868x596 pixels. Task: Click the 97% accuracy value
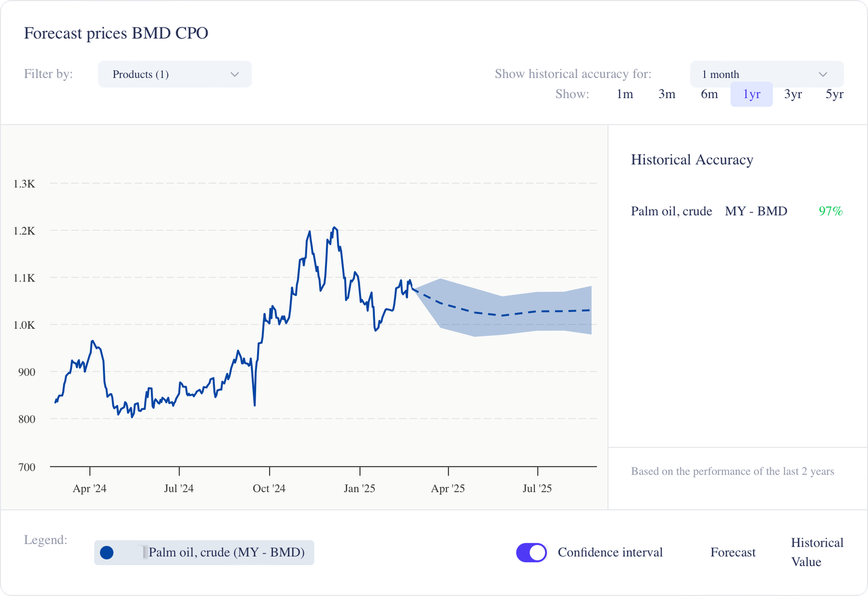pyautogui.click(x=830, y=212)
